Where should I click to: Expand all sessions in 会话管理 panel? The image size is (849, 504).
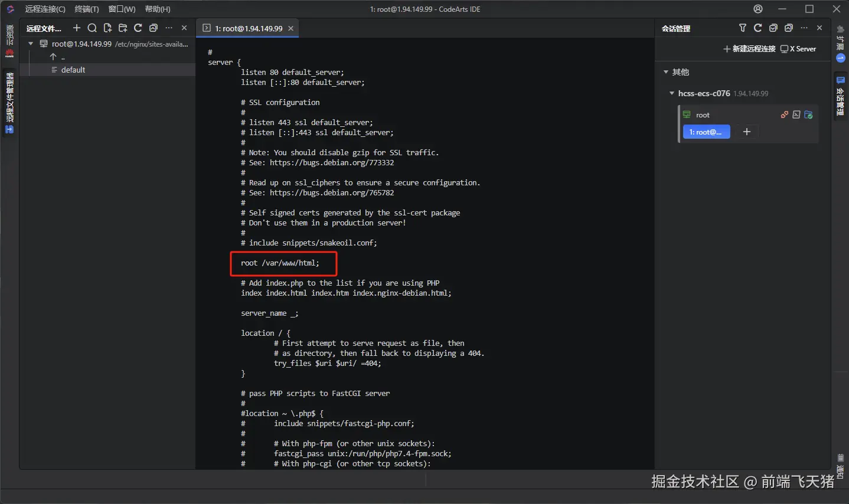[773, 28]
